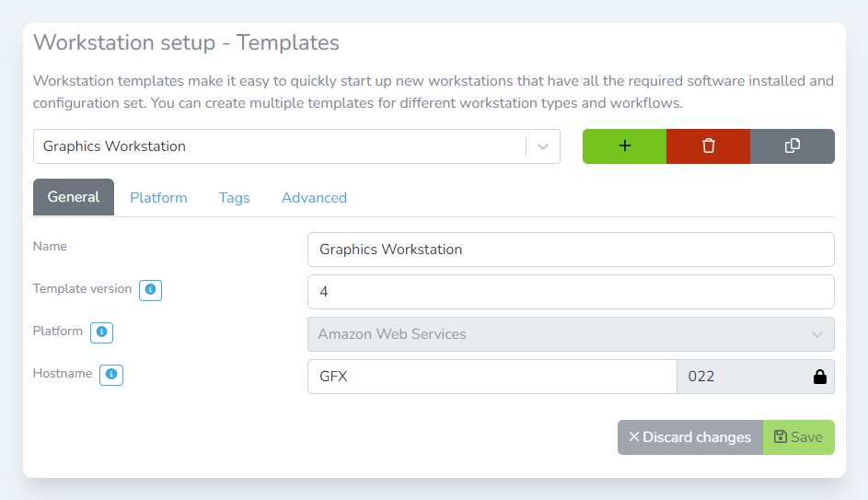Switch to the Platform tab
868x500 pixels.
(x=158, y=198)
